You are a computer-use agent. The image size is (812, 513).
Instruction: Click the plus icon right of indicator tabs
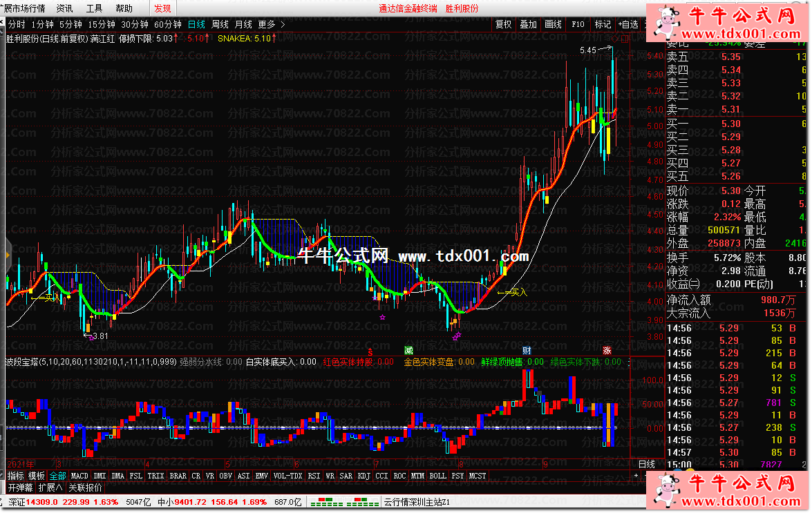pos(636,475)
